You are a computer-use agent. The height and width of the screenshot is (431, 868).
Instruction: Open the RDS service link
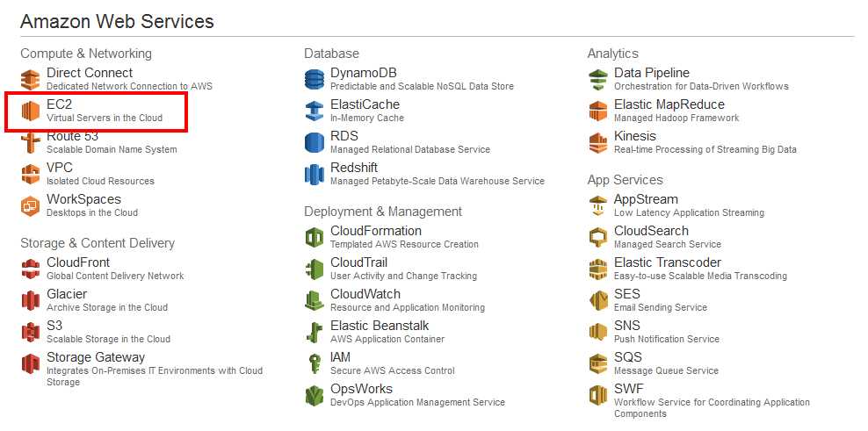pos(344,136)
